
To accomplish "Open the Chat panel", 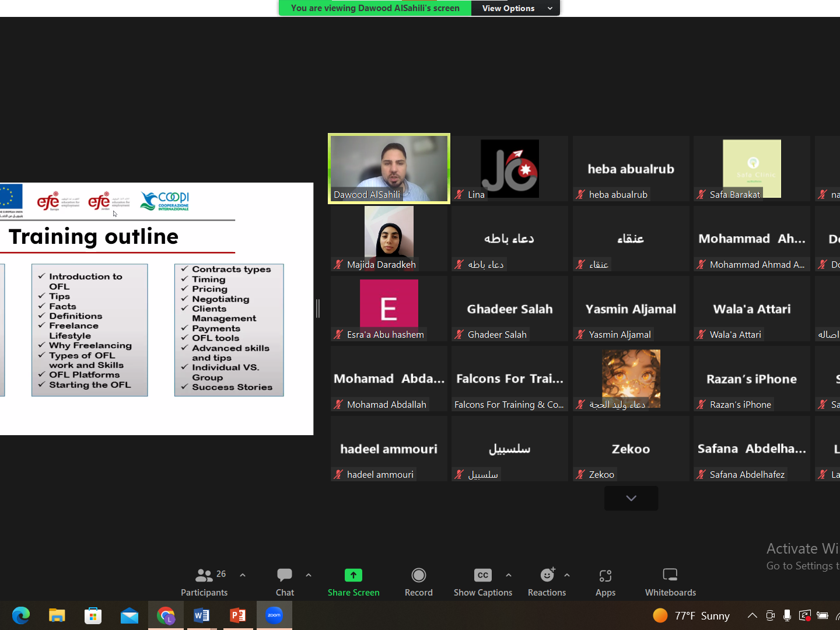I will click(x=285, y=576).
